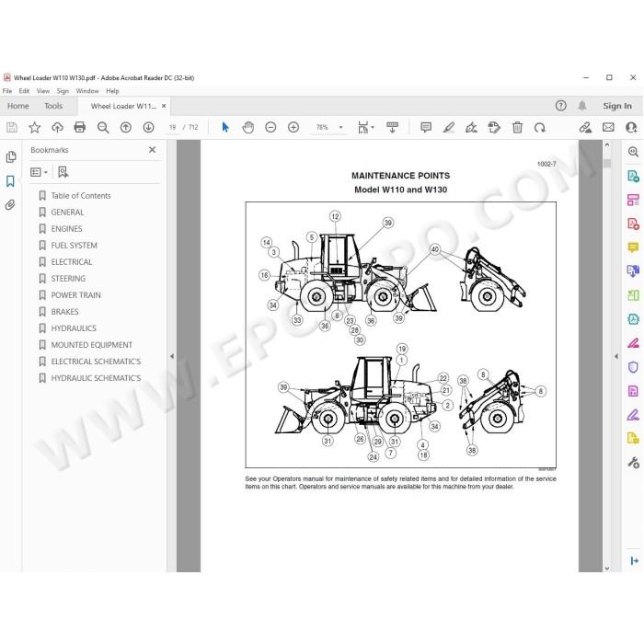Select the highlight pen tool
The image size is (644, 644).
click(449, 127)
